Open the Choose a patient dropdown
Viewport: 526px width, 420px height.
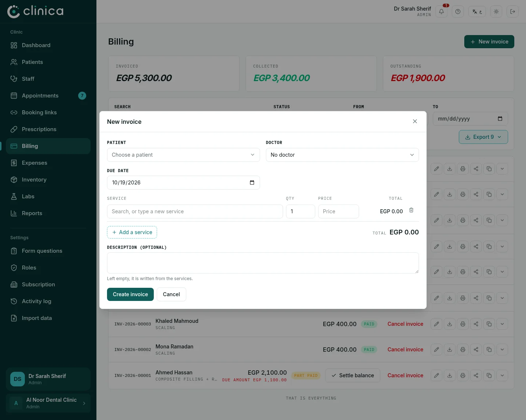[183, 155]
